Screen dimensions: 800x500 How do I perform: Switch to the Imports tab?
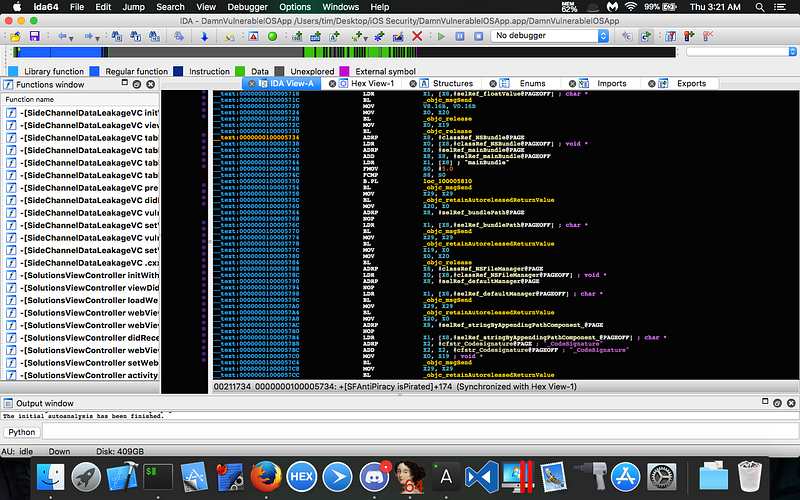tap(612, 84)
